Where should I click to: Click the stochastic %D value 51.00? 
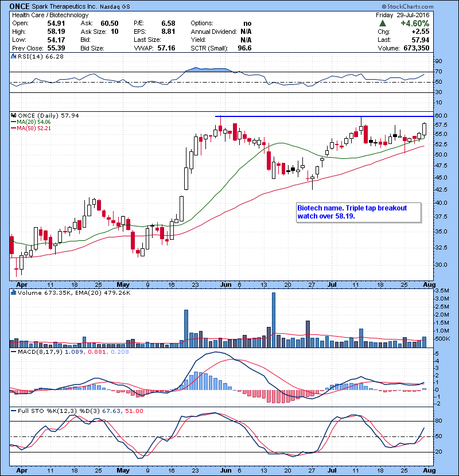tap(134, 411)
